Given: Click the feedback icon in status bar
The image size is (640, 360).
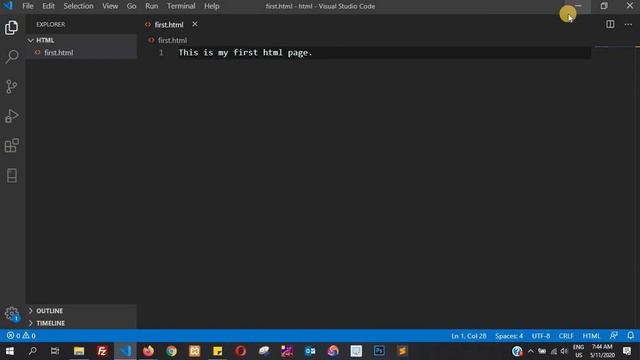Looking at the screenshot, I should pyautogui.click(x=613, y=336).
